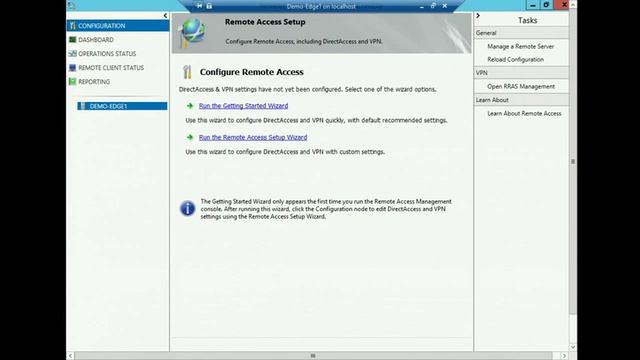
Task: Click green arrow beside Remote Access Setup Wizard
Action: click(190, 138)
